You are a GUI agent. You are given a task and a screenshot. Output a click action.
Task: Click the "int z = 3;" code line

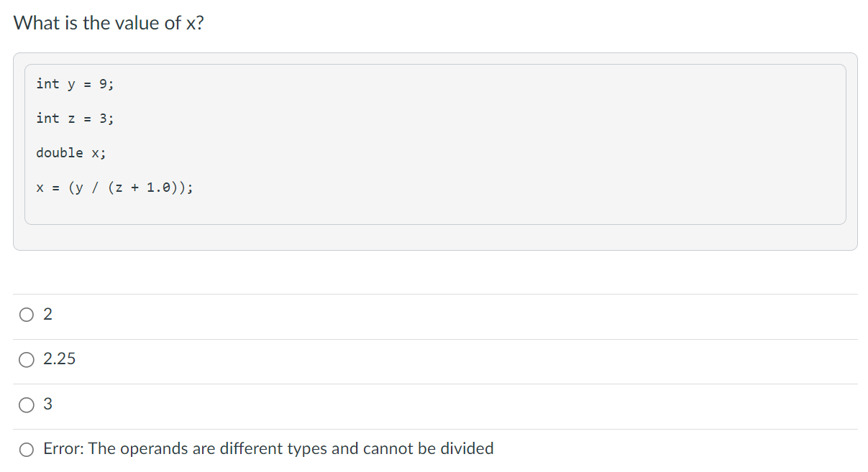coord(75,119)
